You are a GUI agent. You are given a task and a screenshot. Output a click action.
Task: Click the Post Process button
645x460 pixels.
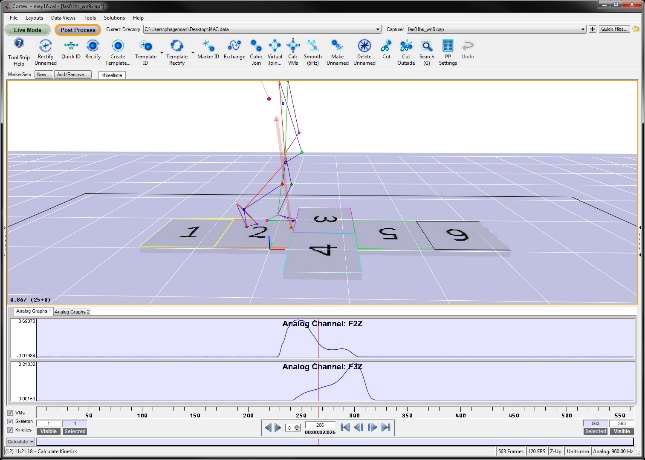(x=78, y=30)
